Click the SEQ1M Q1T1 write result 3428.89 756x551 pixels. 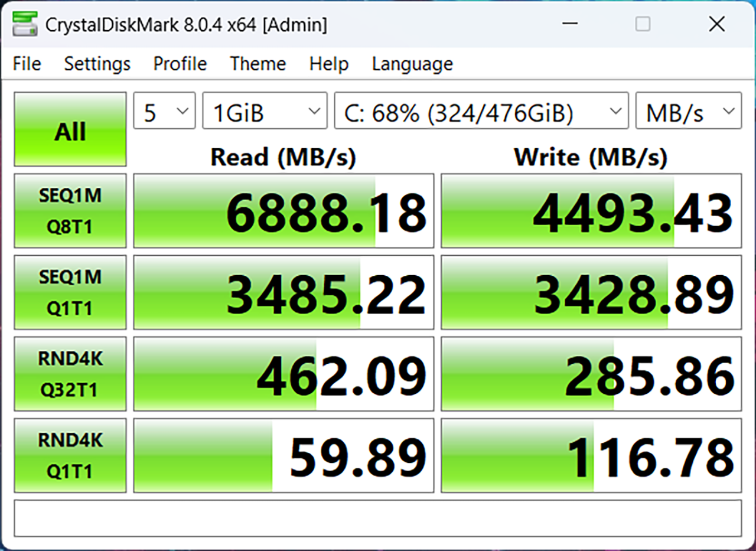(591, 292)
